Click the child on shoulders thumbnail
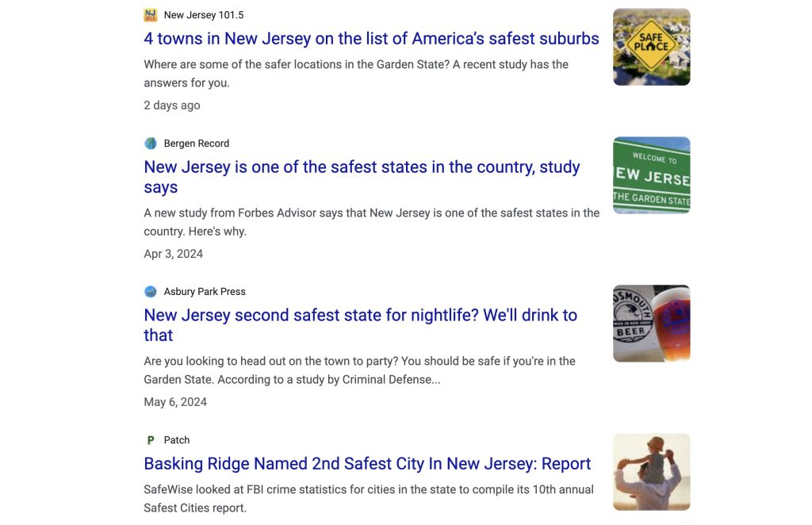 pos(651,472)
